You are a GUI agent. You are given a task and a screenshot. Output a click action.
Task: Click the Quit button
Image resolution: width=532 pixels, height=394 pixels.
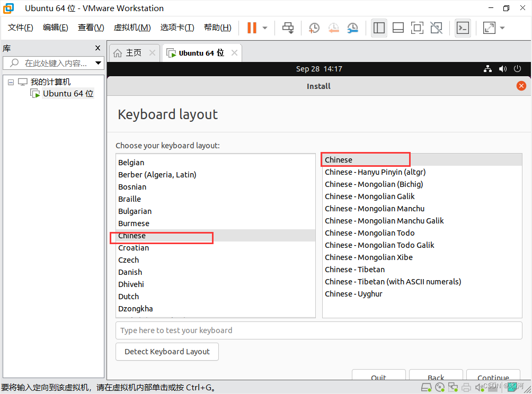(x=379, y=375)
